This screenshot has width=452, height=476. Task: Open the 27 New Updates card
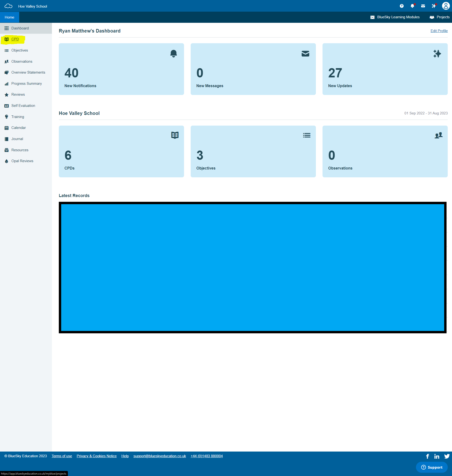click(x=385, y=69)
